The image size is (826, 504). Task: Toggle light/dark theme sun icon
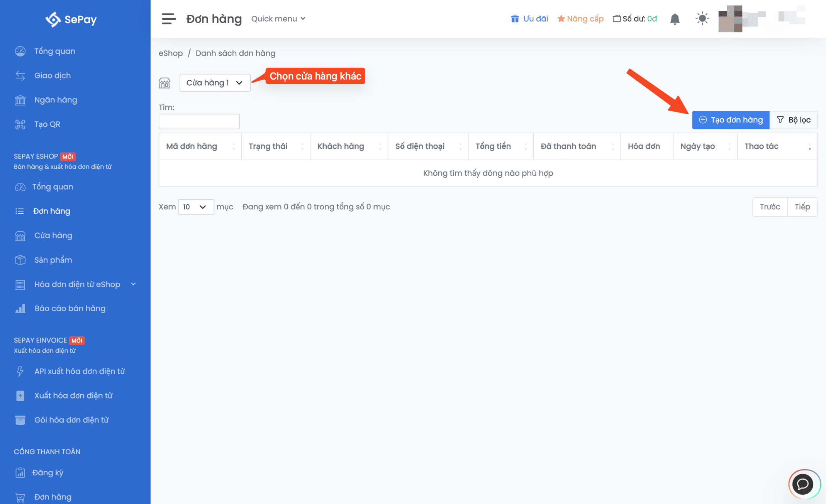point(702,19)
